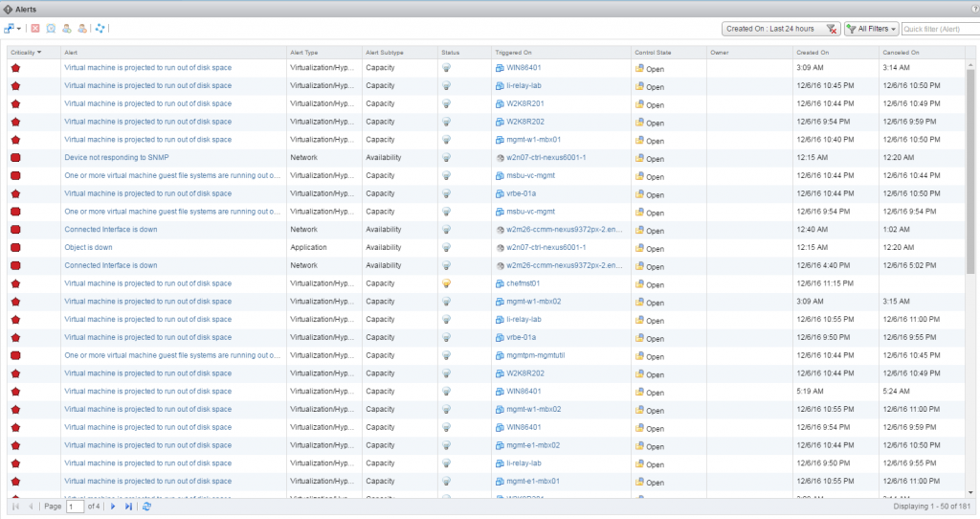Remove the Created On Last 24 hours filter
The height and width of the screenshot is (519, 980).
[x=832, y=30]
